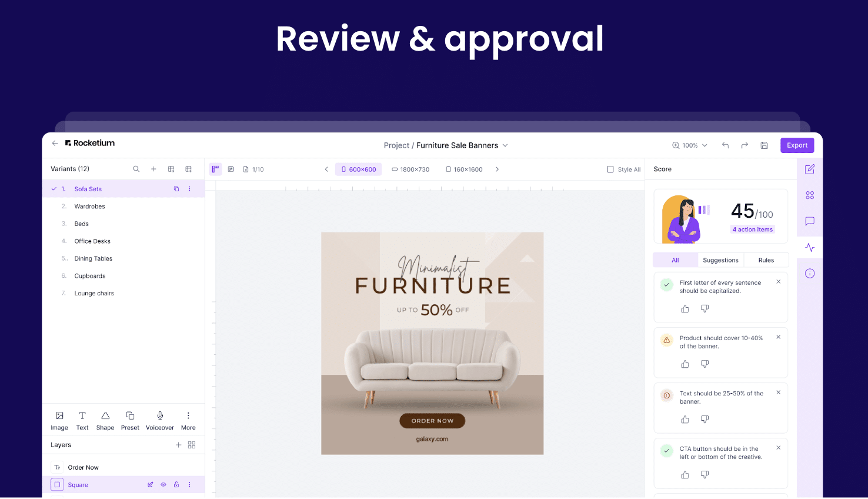
Task: Thumbs up the product coverage rule
Action: 685,364
